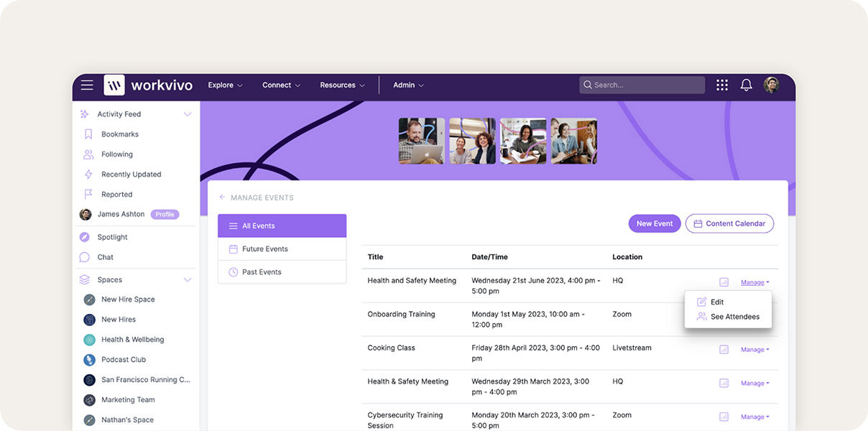Open the Manage dropdown for Cooking Class
Viewport: 868px width, 431px height.
tap(754, 349)
